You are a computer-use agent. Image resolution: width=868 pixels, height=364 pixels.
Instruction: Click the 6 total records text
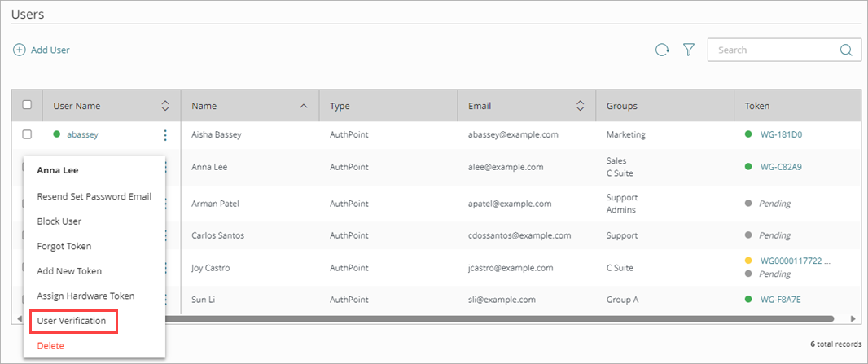coord(836,344)
